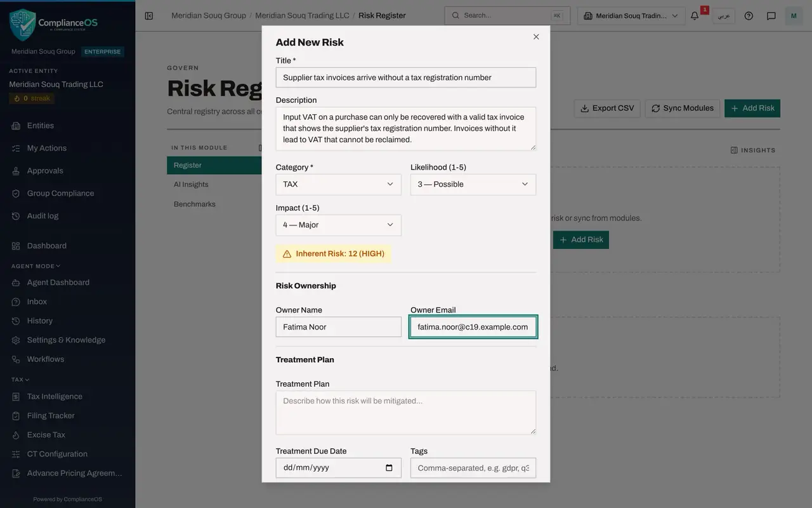Click the Audit log icon
Image resolution: width=812 pixels, height=508 pixels.
16,216
